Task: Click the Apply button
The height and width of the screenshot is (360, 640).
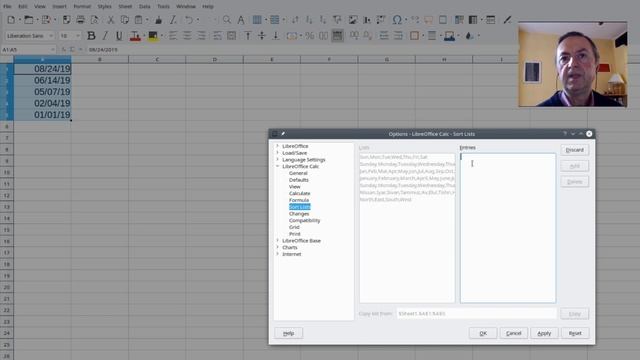Action: pyautogui.click(x=544, y=333)
